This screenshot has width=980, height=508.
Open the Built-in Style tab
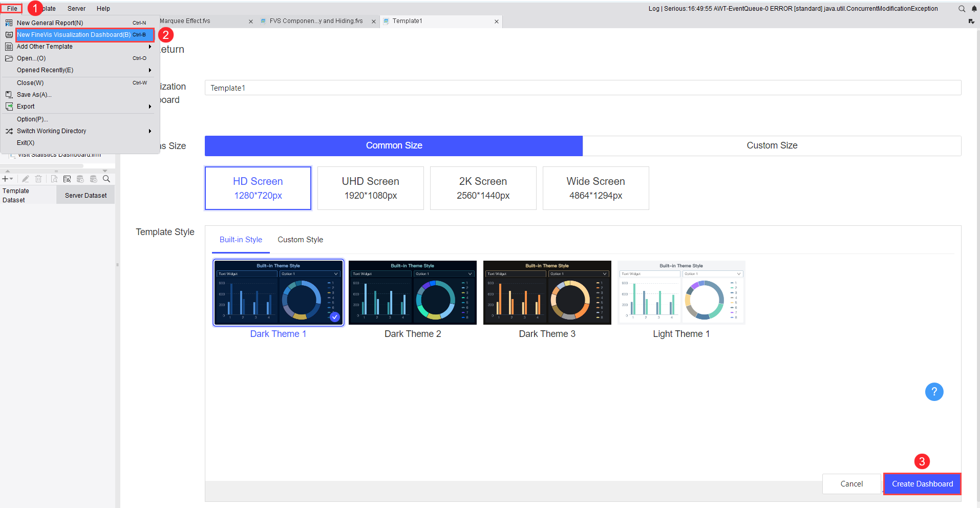(241, 240)
